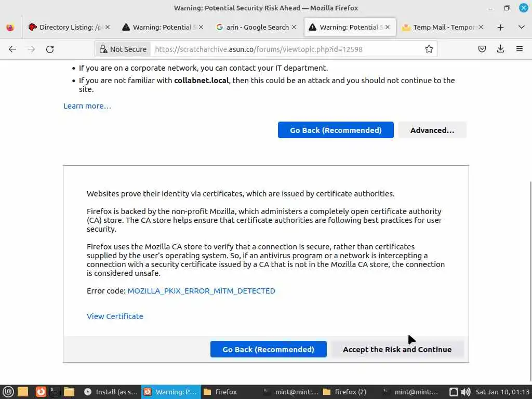The image size is (532, 399).
Task: Open the Not Secure site info
Action: tap(123, 49)
